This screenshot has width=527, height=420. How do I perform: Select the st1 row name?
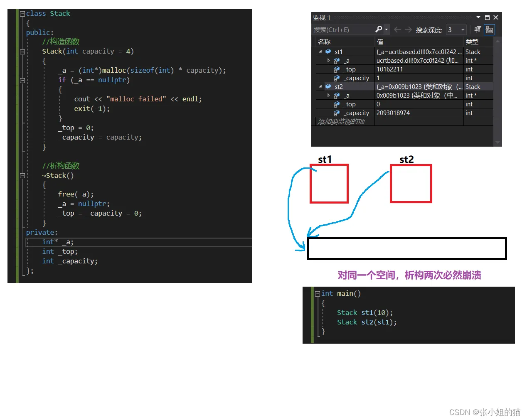(x=339, y=52)
